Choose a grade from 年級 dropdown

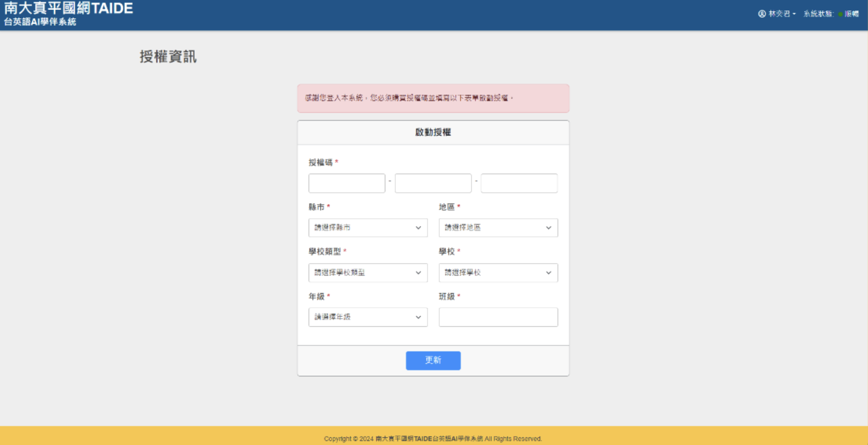(368, 317)
